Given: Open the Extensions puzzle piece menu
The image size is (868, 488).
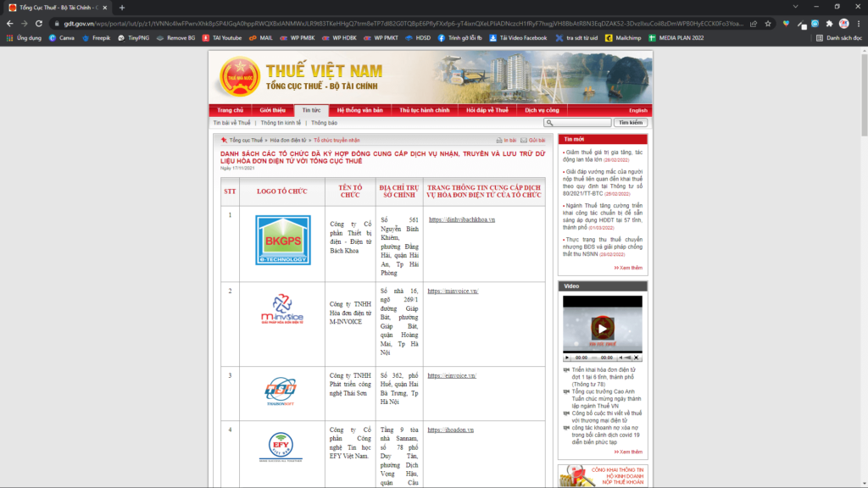Looking at the screenshot, I should click(829, 24).
